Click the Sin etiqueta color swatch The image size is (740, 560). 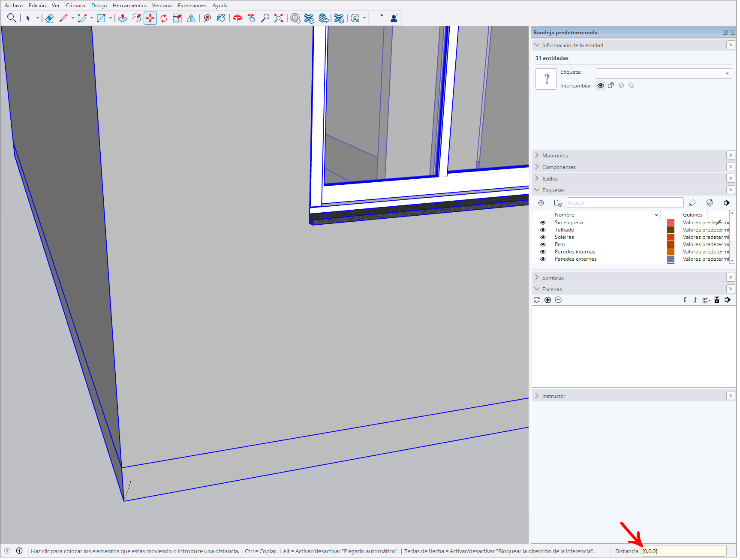coord(671,223)
